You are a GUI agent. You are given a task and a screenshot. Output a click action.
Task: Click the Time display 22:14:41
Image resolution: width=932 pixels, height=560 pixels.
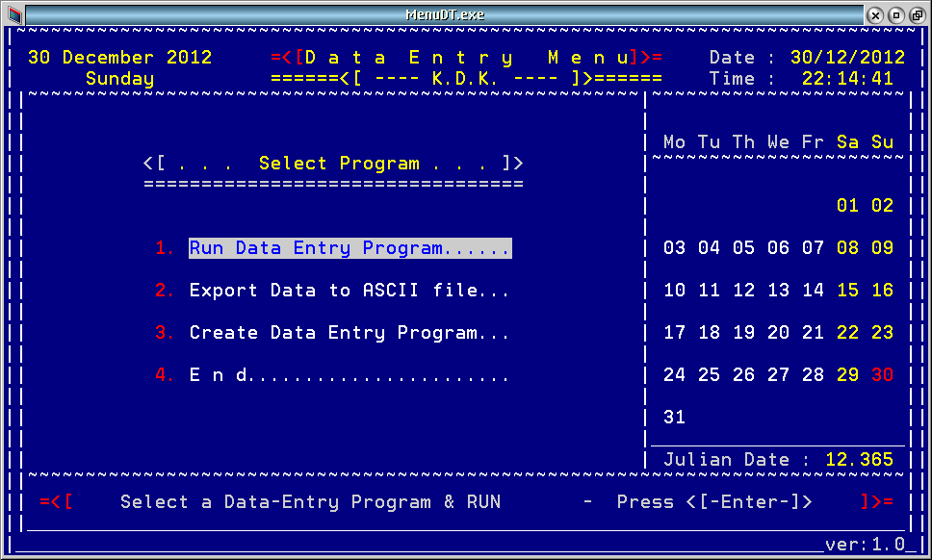[x=847, y=79]
